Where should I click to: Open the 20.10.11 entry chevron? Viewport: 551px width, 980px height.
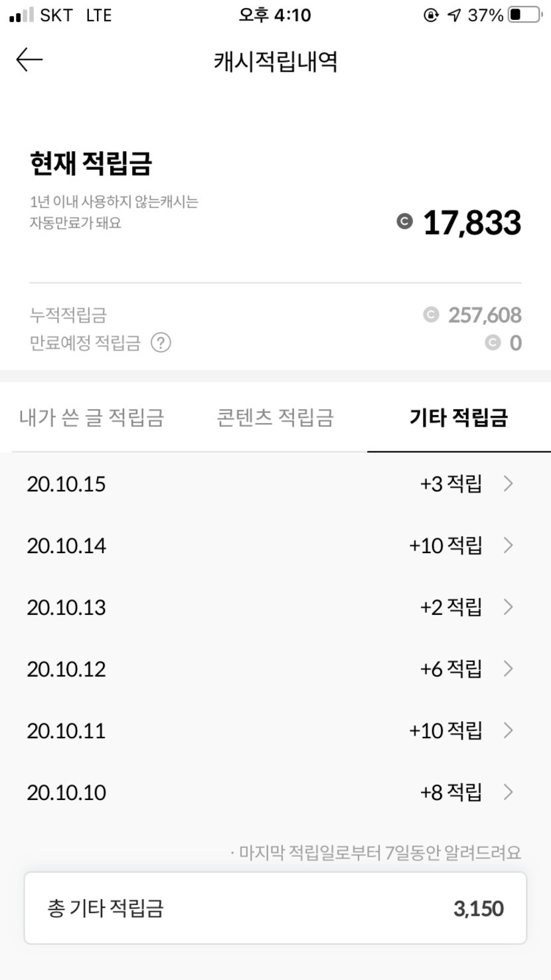[509, 730]
